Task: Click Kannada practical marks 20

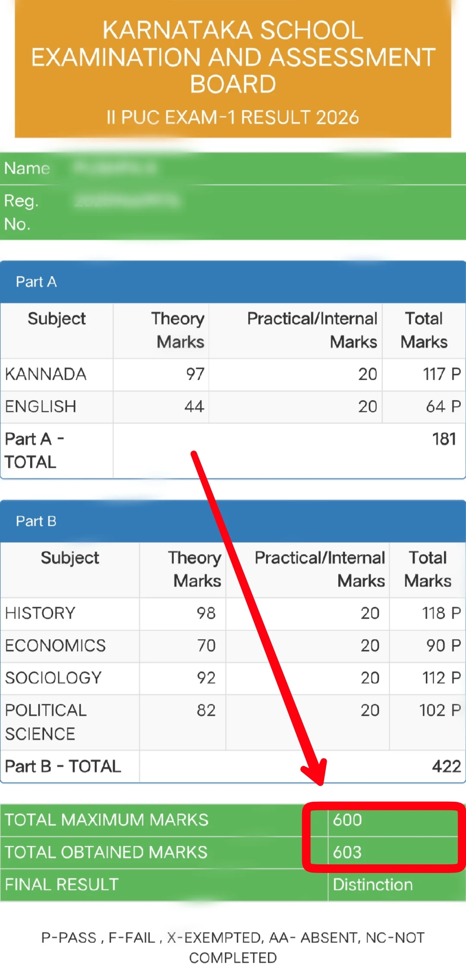Action: tap(368, 374)
